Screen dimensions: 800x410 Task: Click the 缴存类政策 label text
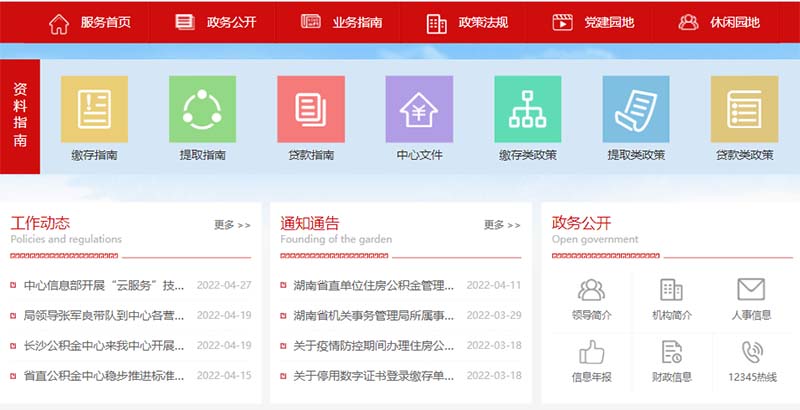[528, 155]
